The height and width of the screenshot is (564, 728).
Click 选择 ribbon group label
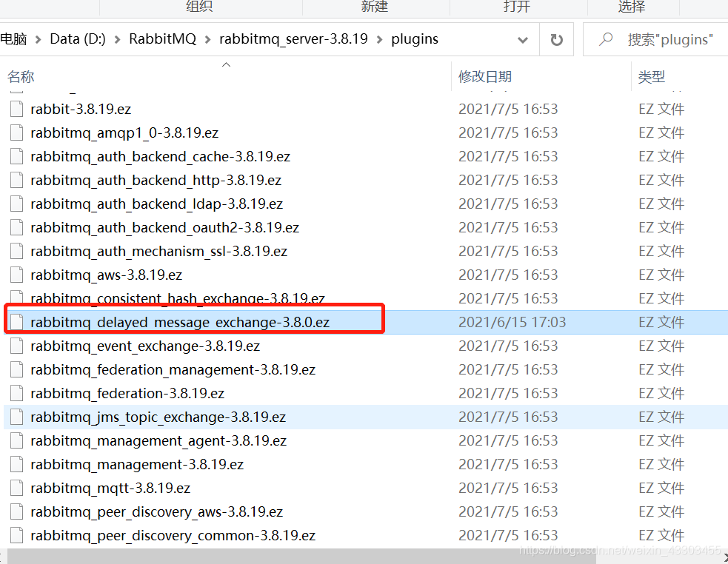[x=632, y=6]
